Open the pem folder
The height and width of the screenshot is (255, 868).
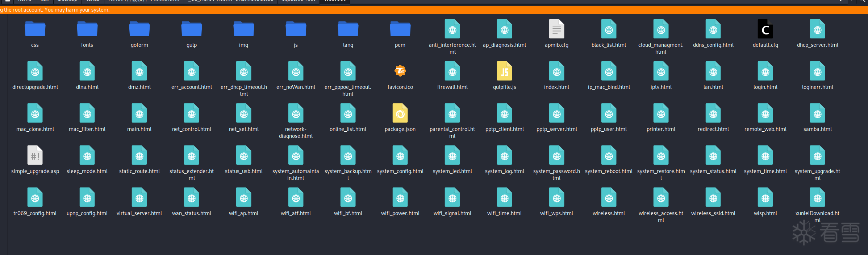coord(400,29)
